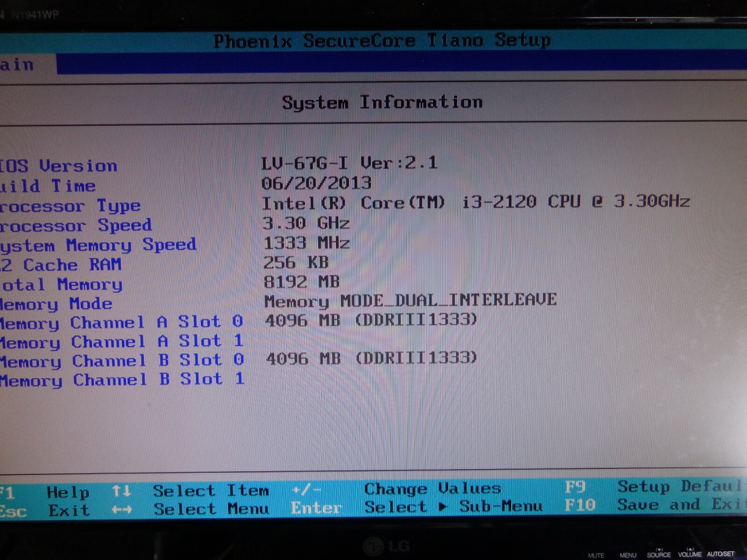Click the Intel Core i3-2120 CPU value
747x560 pixels.
tap(476, 202)
